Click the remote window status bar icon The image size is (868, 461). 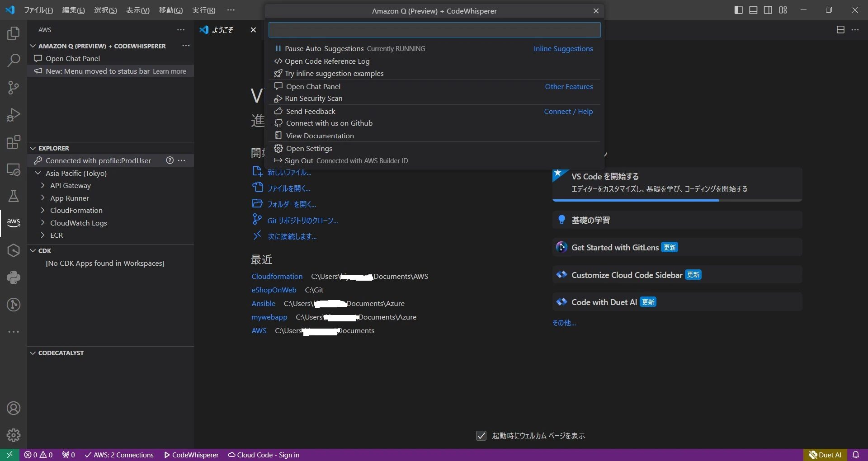tap(9, 455)
